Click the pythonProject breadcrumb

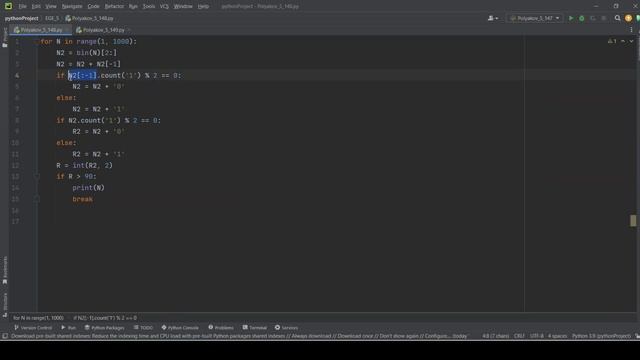pyautogui.click(x=22, y=18)
